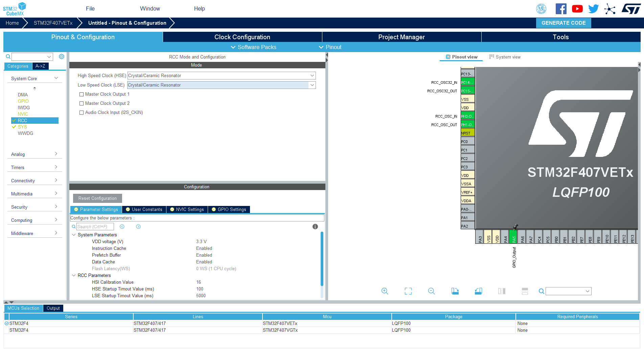Select GPIO in the System Core list
This screenshot has width=644, height=352.
tap(23, 101)
